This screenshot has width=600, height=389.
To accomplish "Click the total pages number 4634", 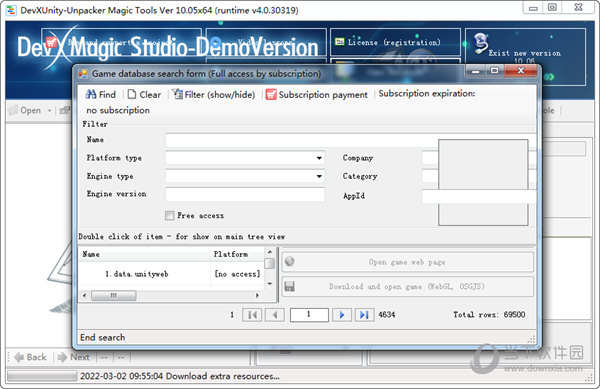I will click(386, 315).
